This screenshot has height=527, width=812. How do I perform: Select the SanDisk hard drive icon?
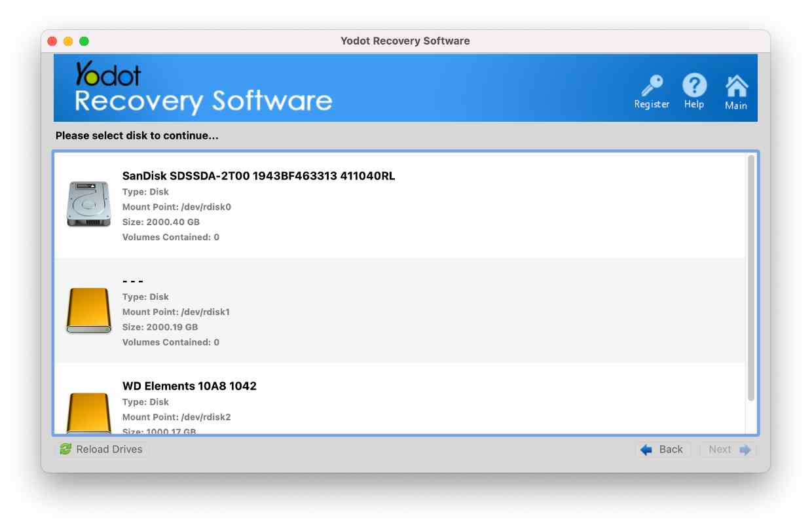(88, 205)
